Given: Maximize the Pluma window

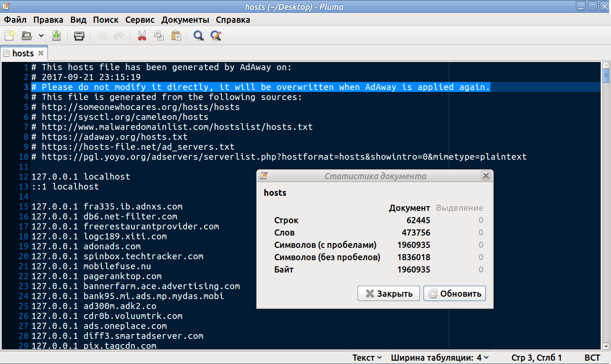Looking at the screenshot, I should [x=592, y=7].
